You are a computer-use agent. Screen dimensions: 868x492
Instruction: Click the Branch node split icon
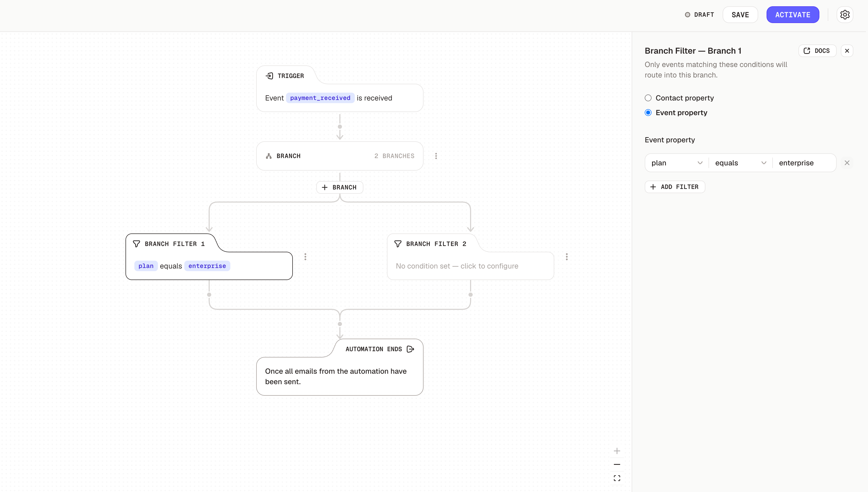pyautogui.click(x=269, y=156)
